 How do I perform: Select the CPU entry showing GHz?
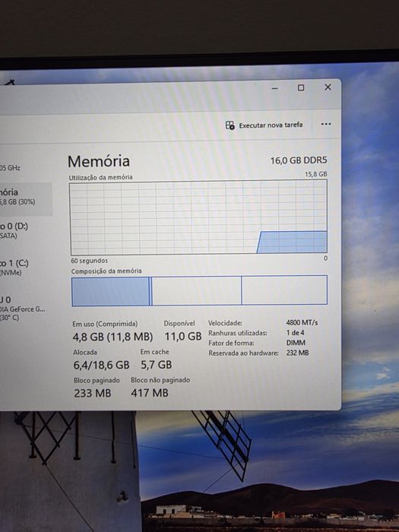(10, 168)
